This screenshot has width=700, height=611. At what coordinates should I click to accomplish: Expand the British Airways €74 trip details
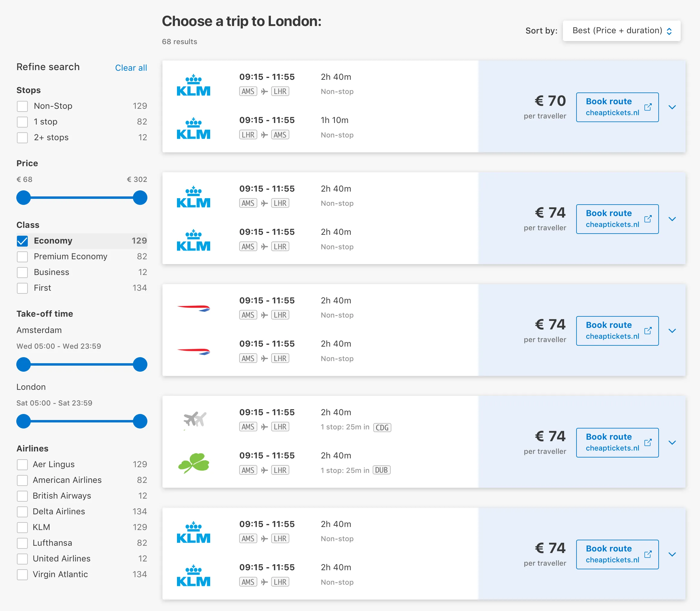(x=672, y=331)
